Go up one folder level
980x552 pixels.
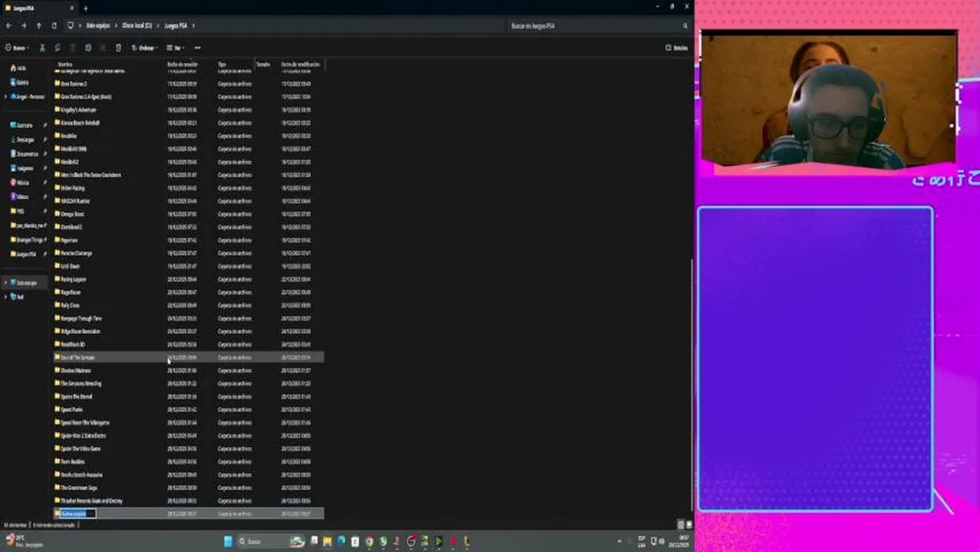tap(39, 25)
